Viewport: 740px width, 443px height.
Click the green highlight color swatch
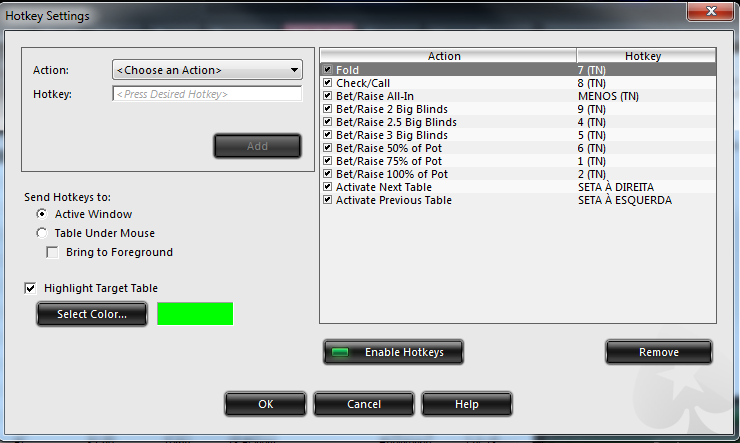(195, 314)
